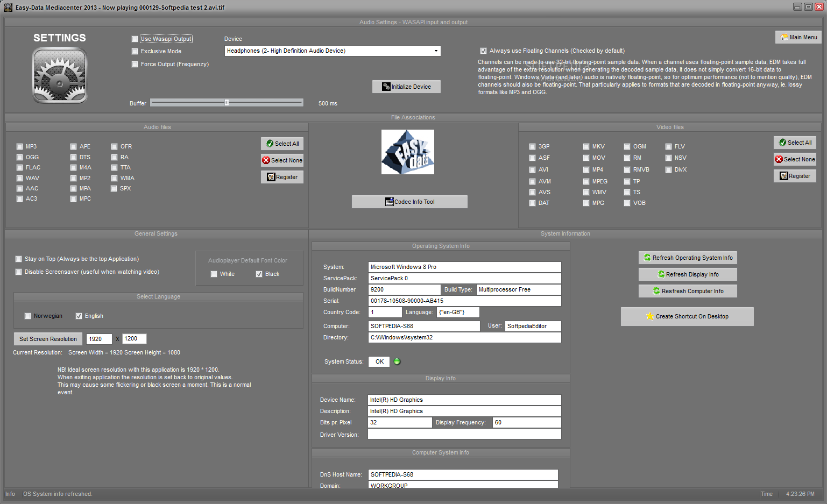Check the 3GP video format box
This screenshot has height=504, width=827.
(532, 146)
